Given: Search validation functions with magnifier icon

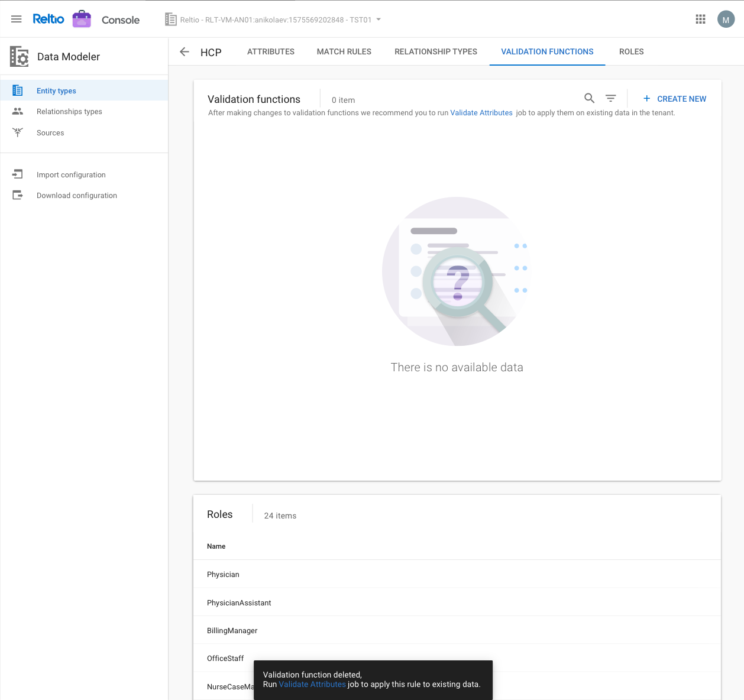Looking at the screenshot, I should (590, 98).
